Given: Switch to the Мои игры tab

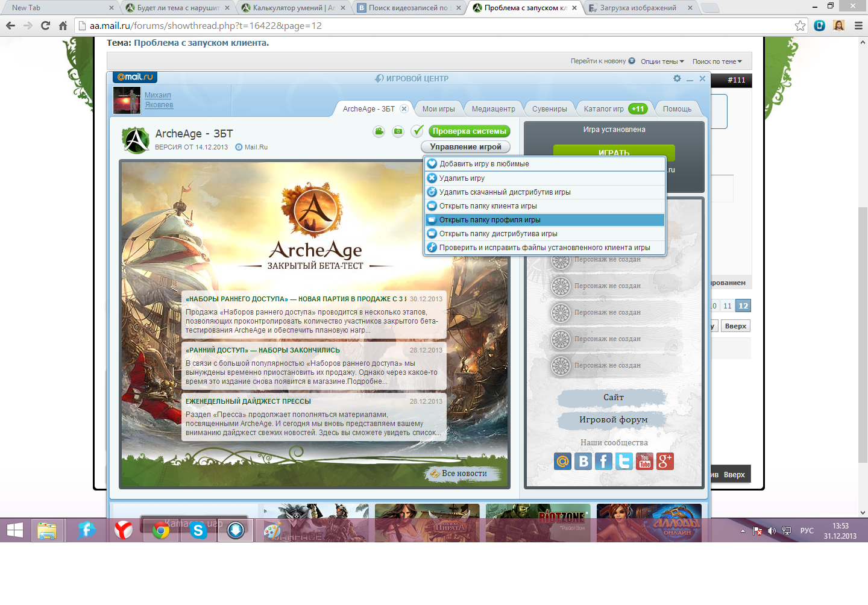Looking at the screenshot, I should [438, 109].
